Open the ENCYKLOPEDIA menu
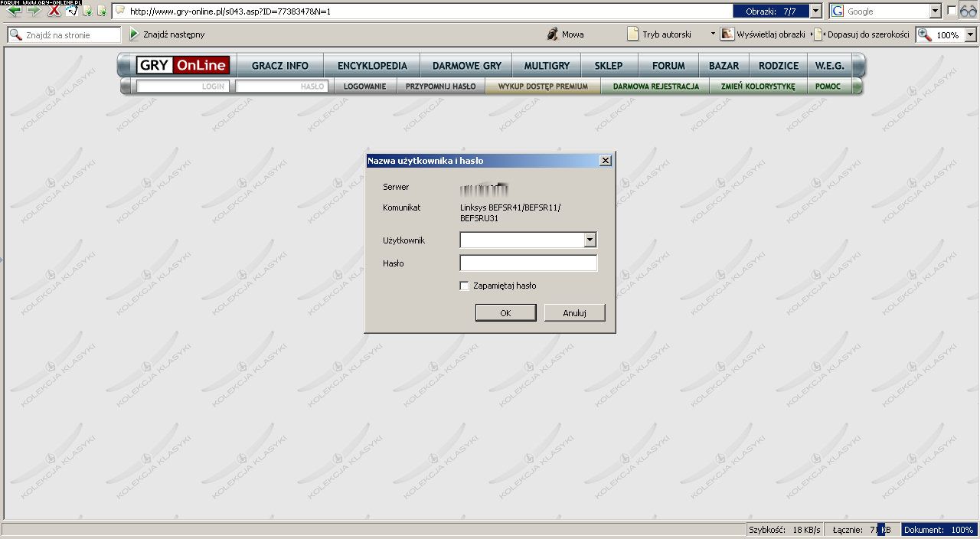This screenshot has width=980, height=539. tap(372, 66)
